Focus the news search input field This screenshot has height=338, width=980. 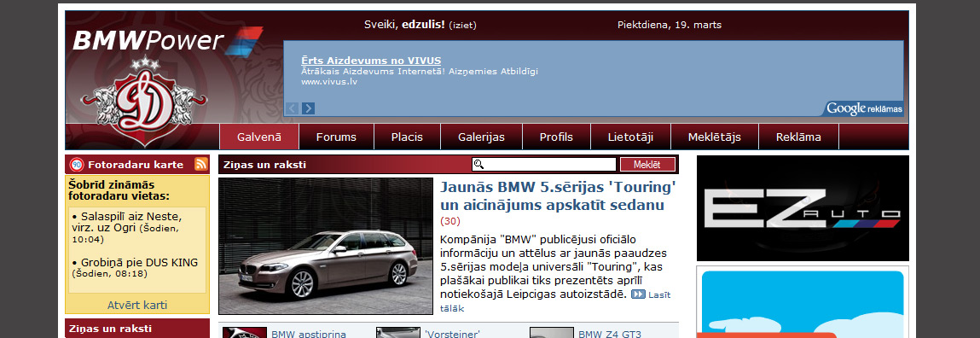pos(544,165)
